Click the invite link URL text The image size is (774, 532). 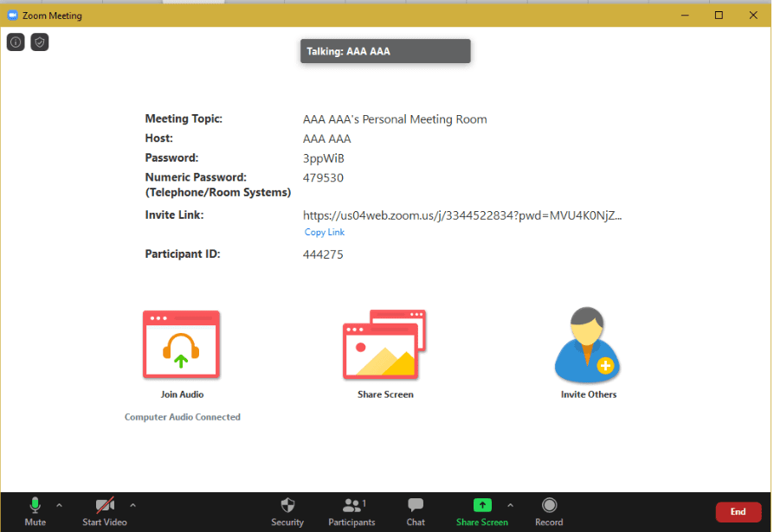[x=461, y=215]
